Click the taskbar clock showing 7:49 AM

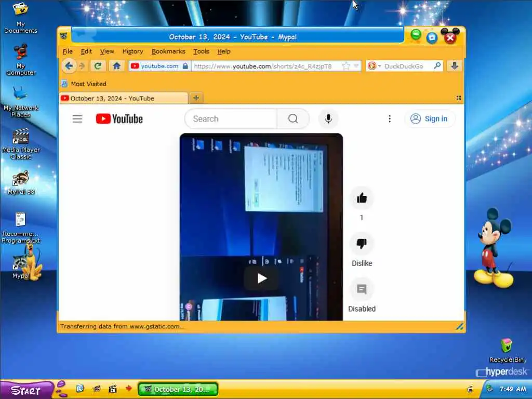point(513,389)
